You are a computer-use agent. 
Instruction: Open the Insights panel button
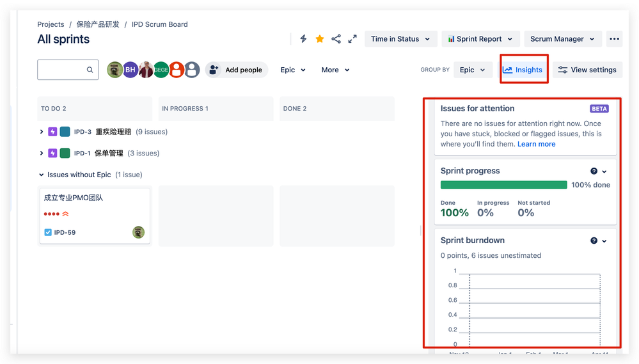(523, 70)
